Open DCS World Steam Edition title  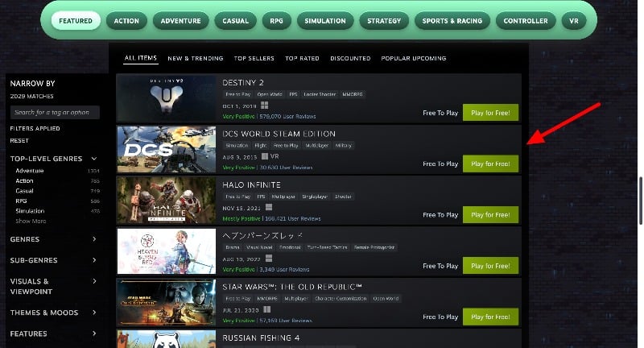click(279, 134)
